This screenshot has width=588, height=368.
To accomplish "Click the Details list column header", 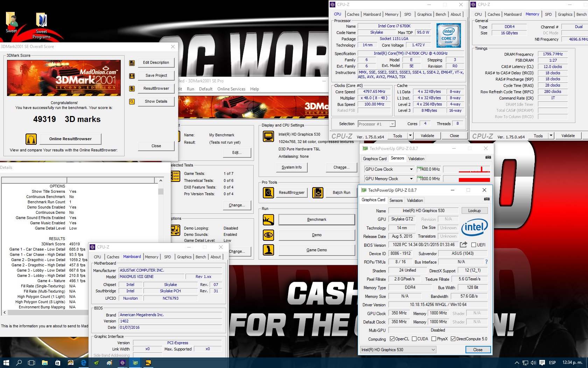I will [78, 180].
